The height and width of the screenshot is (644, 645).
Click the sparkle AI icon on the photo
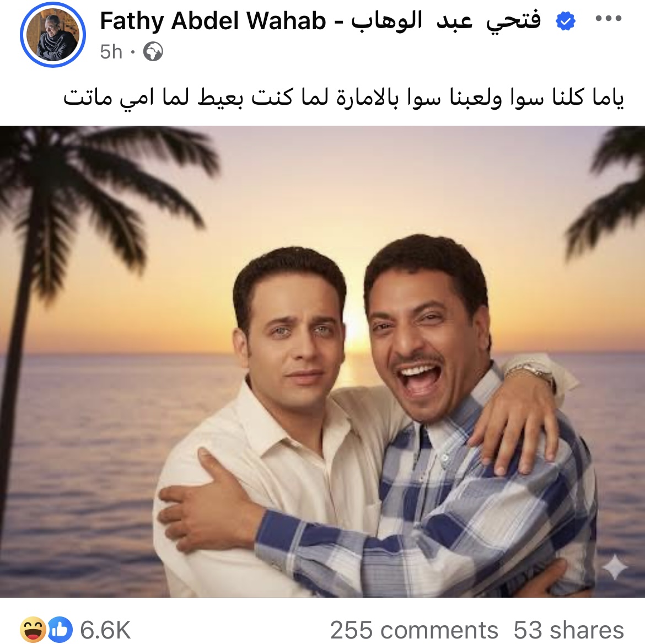615,567
